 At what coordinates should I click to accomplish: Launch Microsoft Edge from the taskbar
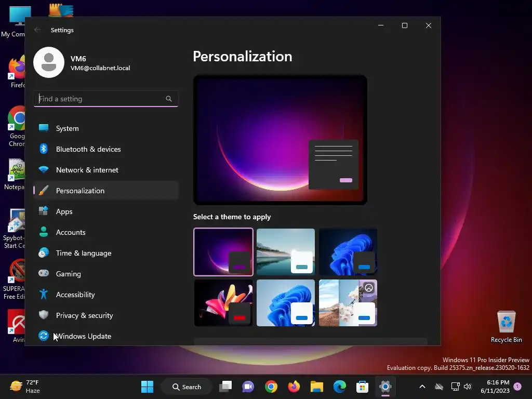340,387
